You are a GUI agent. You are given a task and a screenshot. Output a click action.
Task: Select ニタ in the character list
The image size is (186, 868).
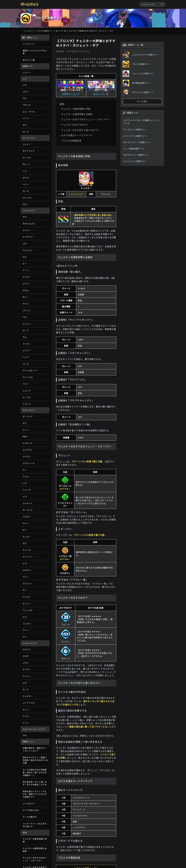pos(35,85)
